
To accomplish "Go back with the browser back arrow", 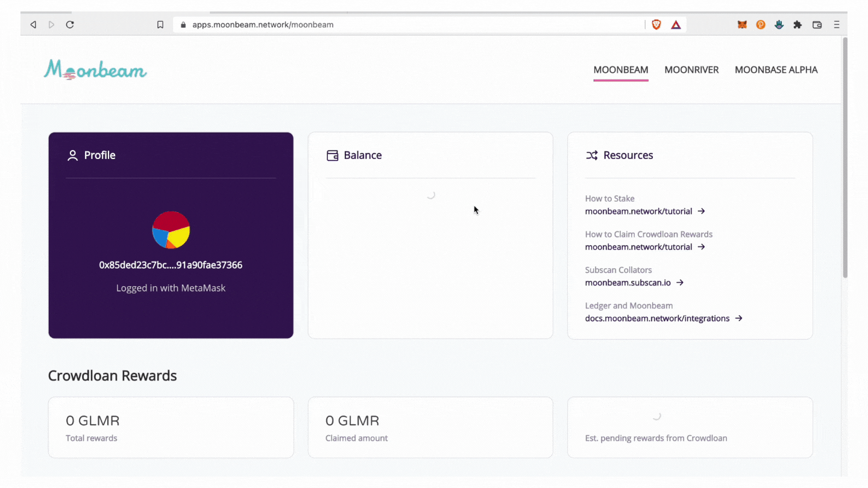I will (x=33, y=25).
